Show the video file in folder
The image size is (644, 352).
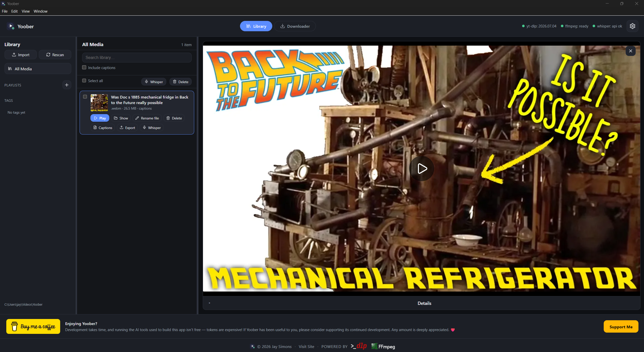[x=121, y=118]
